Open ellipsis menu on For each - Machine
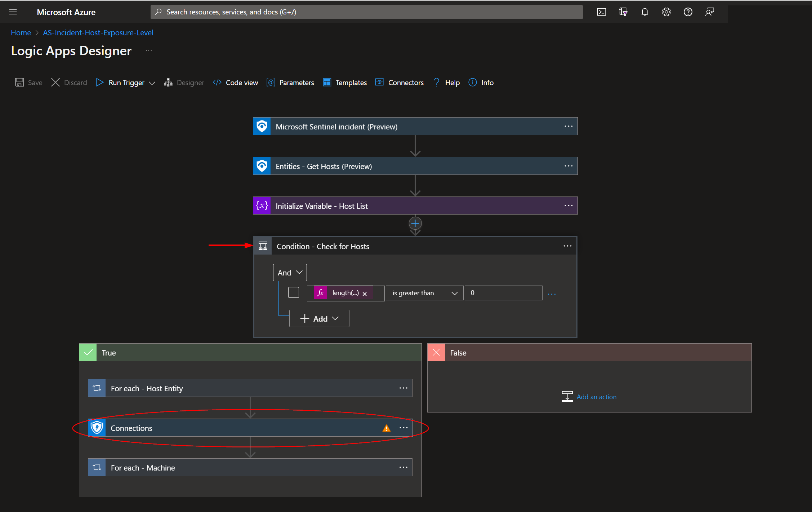 point(403,467)
